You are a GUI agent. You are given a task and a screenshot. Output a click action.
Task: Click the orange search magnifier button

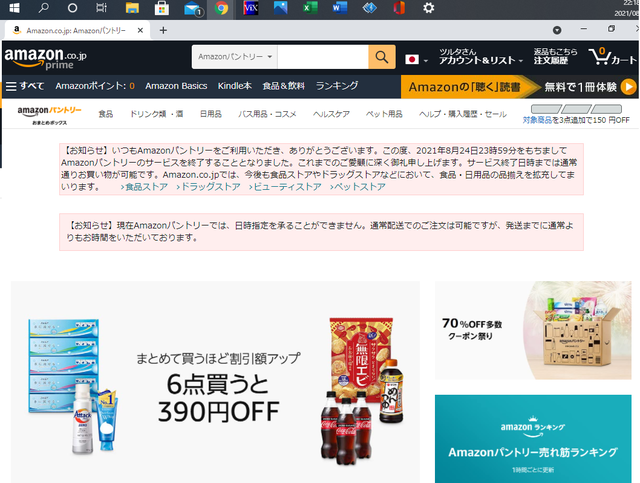pyautogui.click(x=382, y=57)
